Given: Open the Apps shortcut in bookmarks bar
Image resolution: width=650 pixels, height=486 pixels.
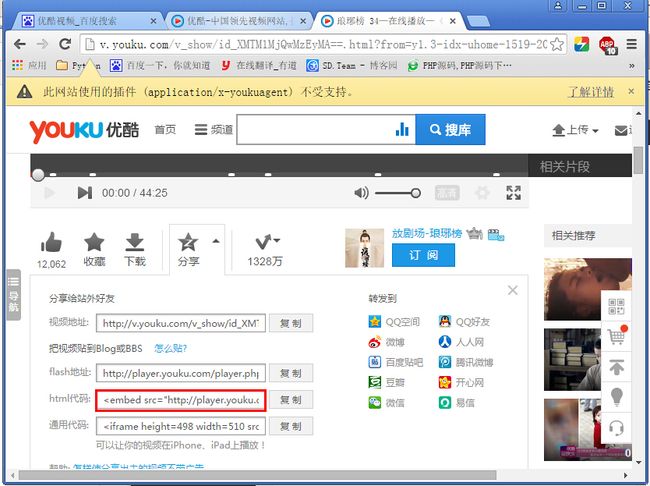Looking at the screenshot, I should pyautogui.click(x=29, y=66).
